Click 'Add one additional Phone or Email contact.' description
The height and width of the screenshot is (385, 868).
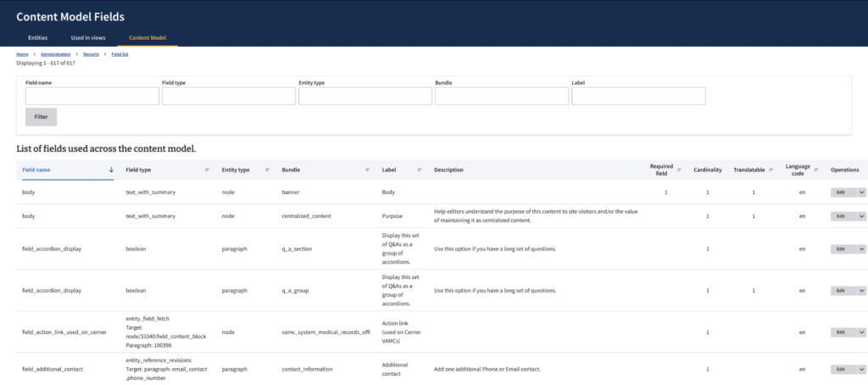[487, 369]
